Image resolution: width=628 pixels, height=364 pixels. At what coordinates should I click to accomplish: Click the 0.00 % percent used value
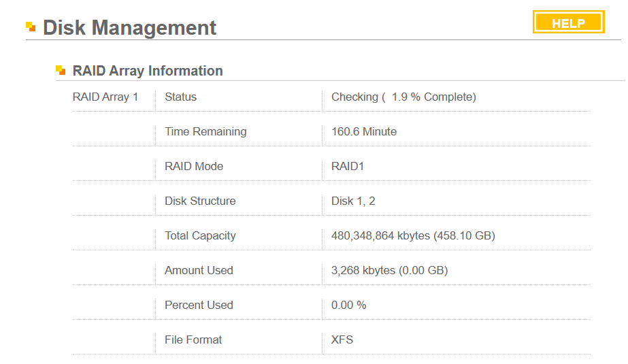click(x=348, y=305)
